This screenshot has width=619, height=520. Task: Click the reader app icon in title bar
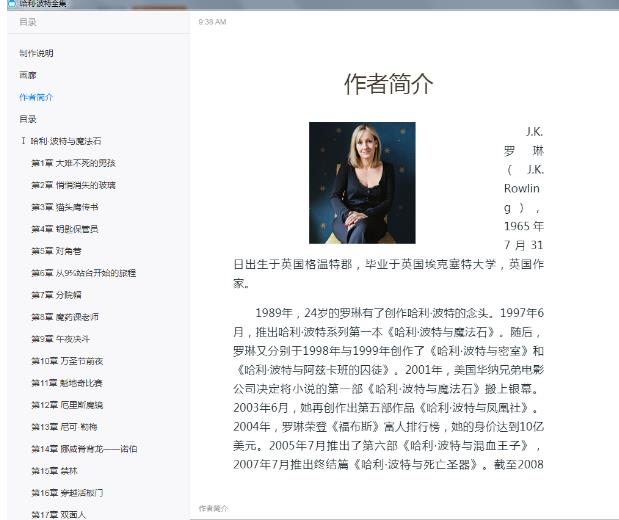pos(11,4)
